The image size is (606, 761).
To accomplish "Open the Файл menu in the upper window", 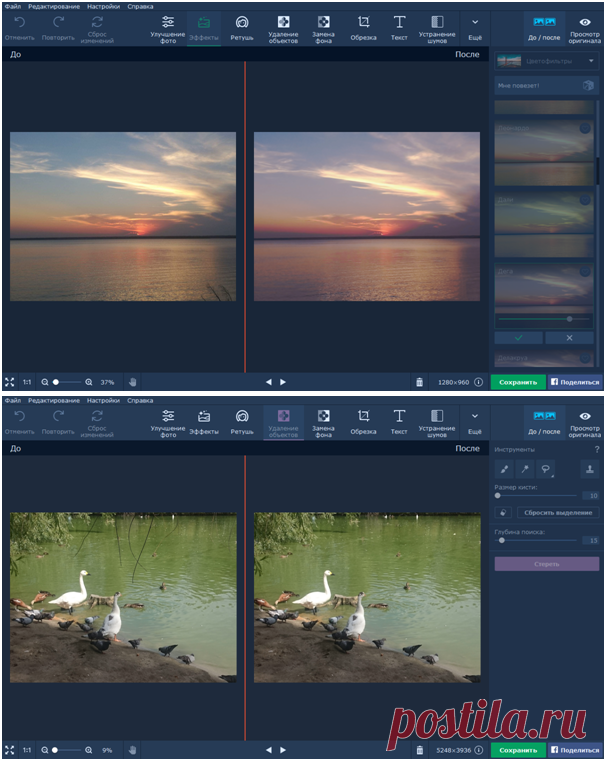I will point(12,6).
